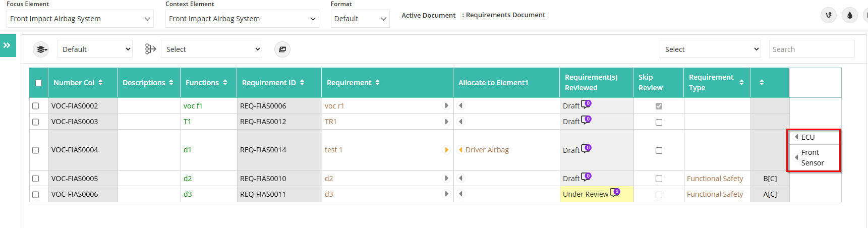Click the water drop icon top right

coord(850,15)
